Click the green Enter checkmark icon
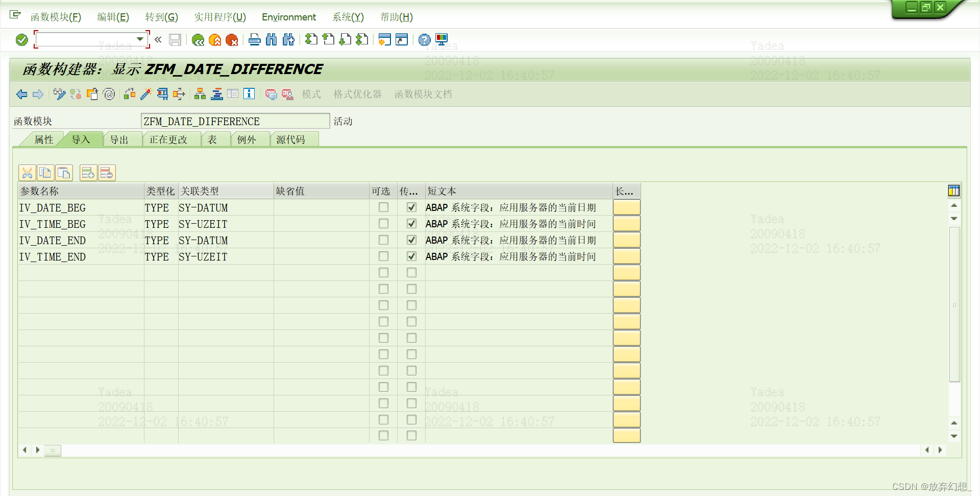This screenshot has height=496, width=980. (x=21, y=40)
